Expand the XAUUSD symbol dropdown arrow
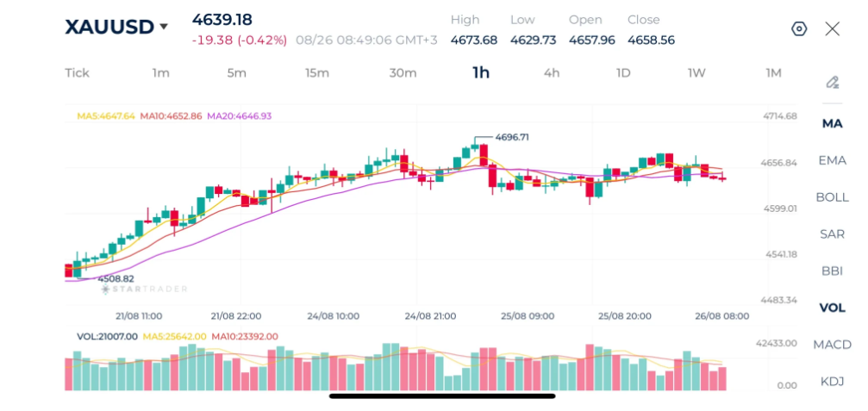Screen dimensions: 868x411 163,27
